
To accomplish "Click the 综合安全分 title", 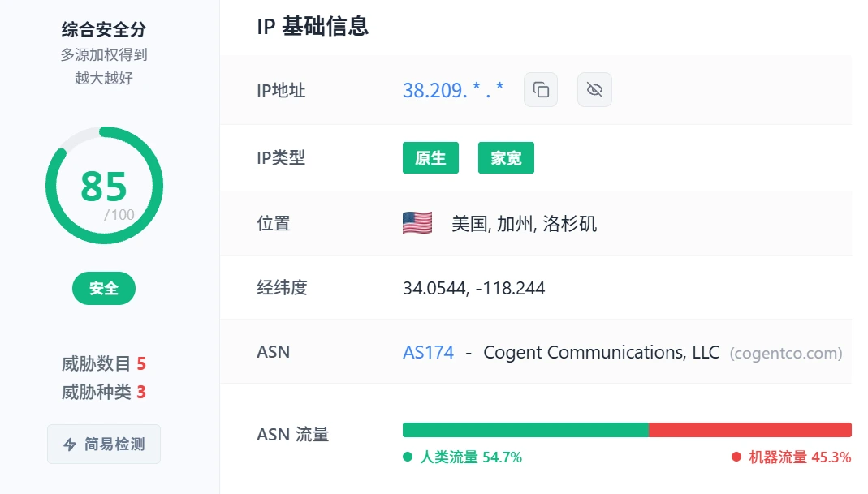I will click(103, 29).
